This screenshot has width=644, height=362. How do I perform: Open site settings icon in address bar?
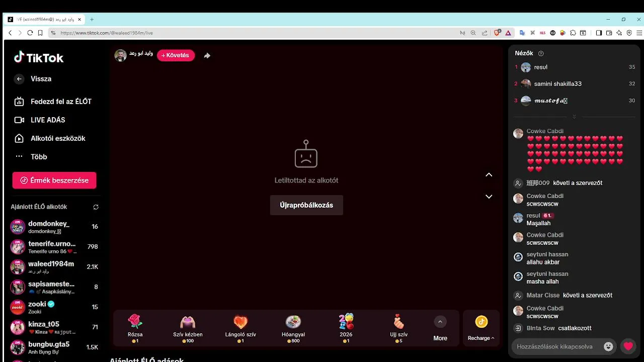click(x=53, y=33)
